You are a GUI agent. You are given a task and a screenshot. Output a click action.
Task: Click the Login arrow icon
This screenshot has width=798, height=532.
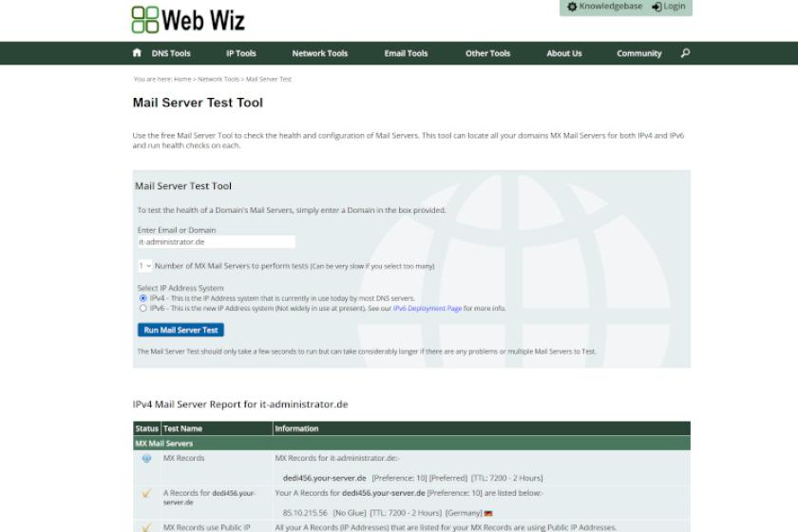point(657,7)
